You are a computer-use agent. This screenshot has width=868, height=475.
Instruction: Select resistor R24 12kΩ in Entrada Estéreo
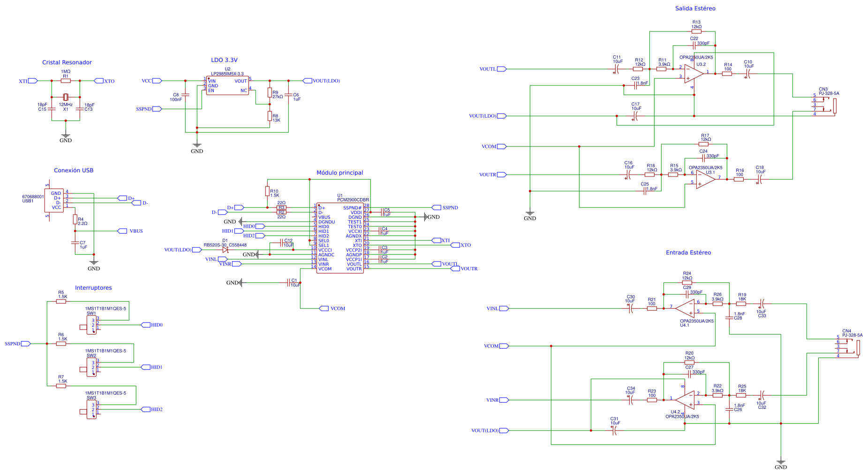click(x=687, y=283)
